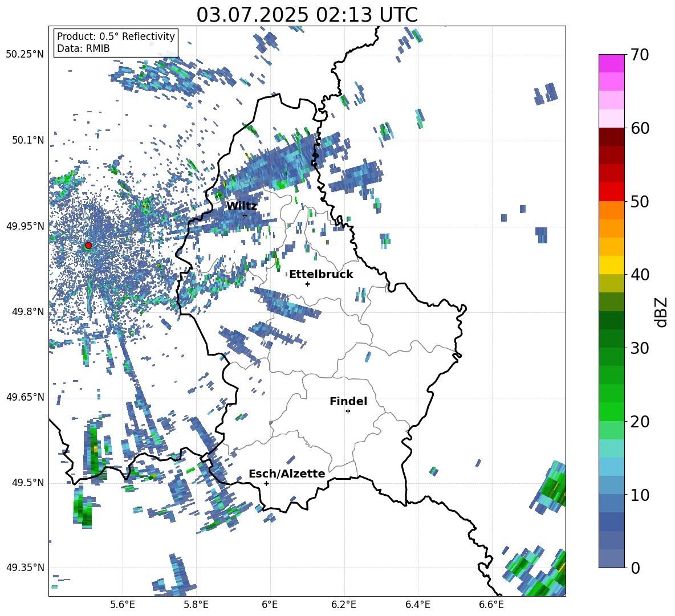Click the colorbar tick label 0
The width and height of the screenshot is (675, 616).
(636, 568)
